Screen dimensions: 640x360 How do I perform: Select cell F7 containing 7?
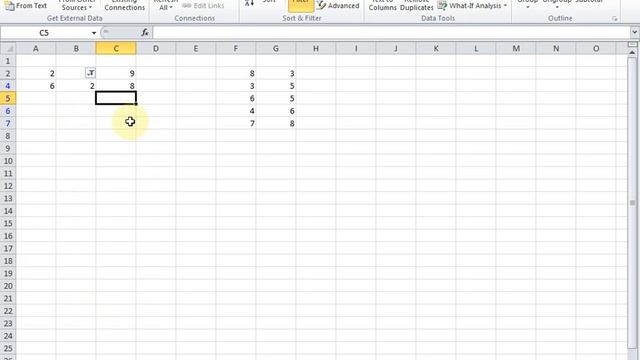[x=236, y=123]
